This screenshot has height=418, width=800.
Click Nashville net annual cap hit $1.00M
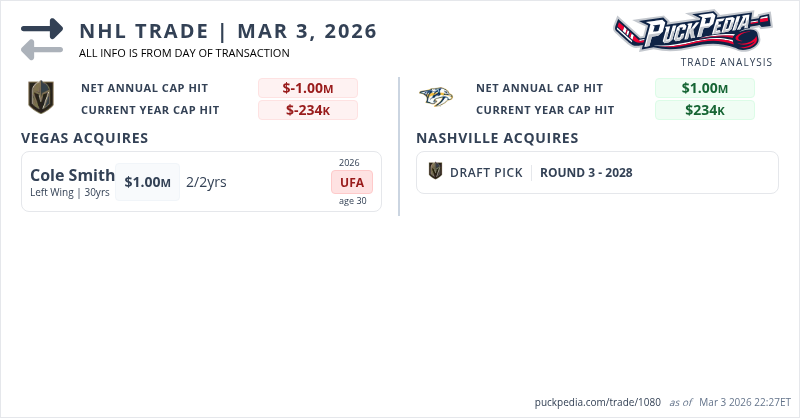[x=704, y=88]
